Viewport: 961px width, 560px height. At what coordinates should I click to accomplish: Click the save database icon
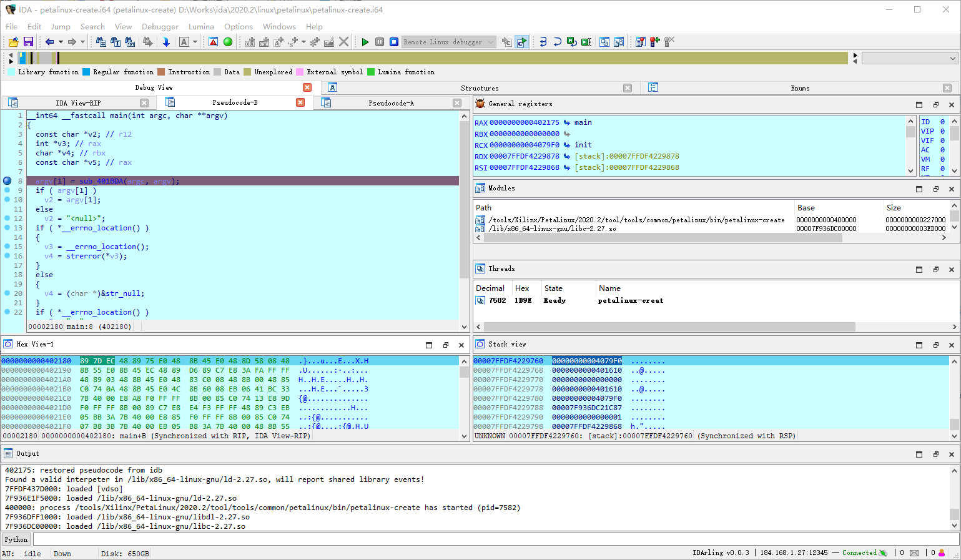[x=28, y=42]
